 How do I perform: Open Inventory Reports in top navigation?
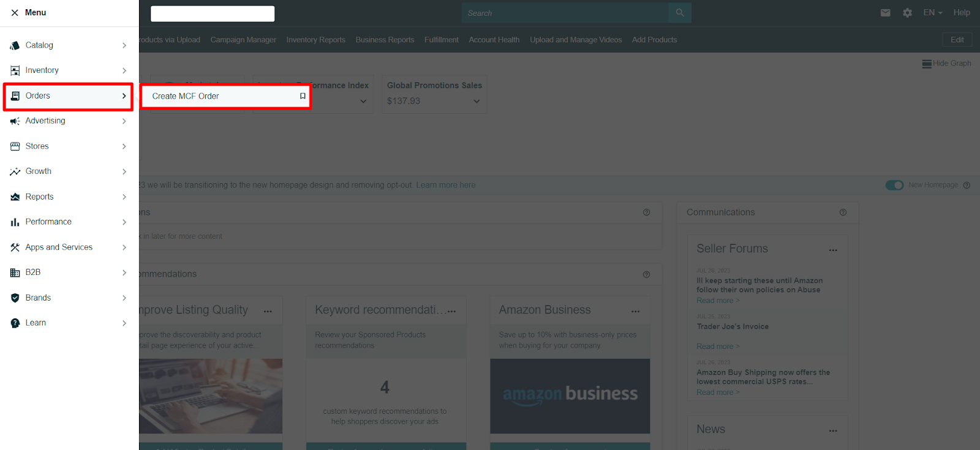tap(316, 40)
